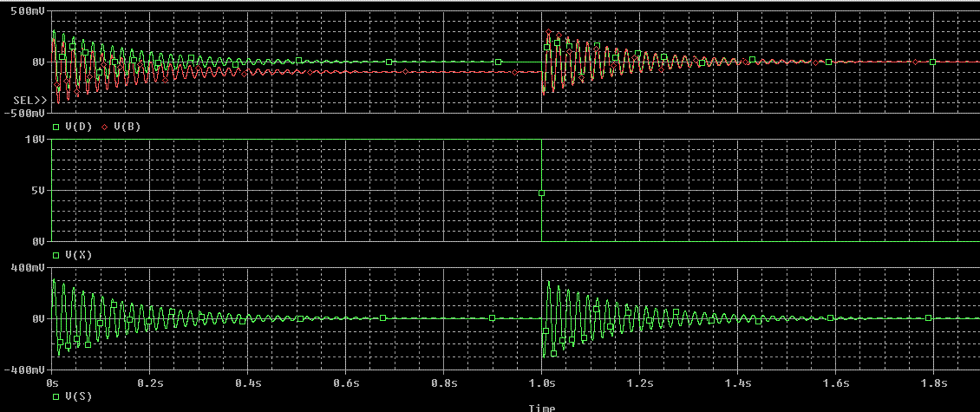Click the Time axis title
The image size is (980, 412).
[x=541, y=408]
